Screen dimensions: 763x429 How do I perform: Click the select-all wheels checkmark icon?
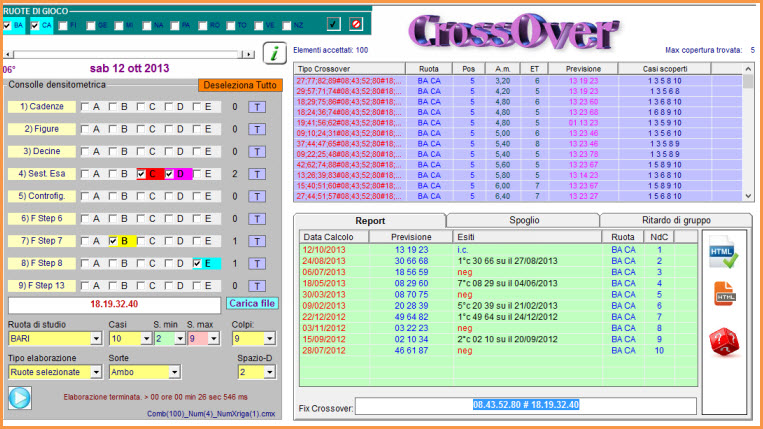pyautogui.click(x=333, y=23)
